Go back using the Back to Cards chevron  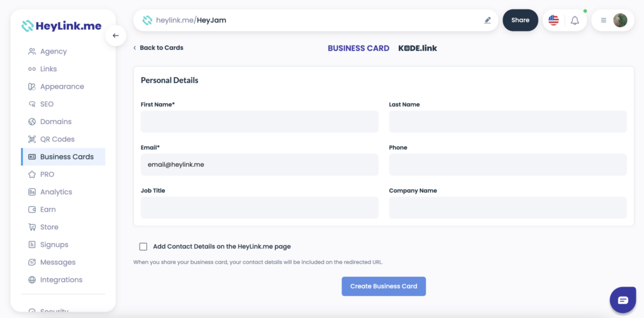[135, 48]
